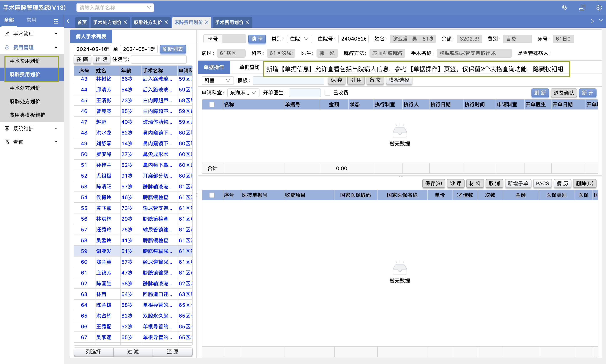Open the 申请科室 dropdown
The image size is (606, 364).
click(x=243, y=93)
